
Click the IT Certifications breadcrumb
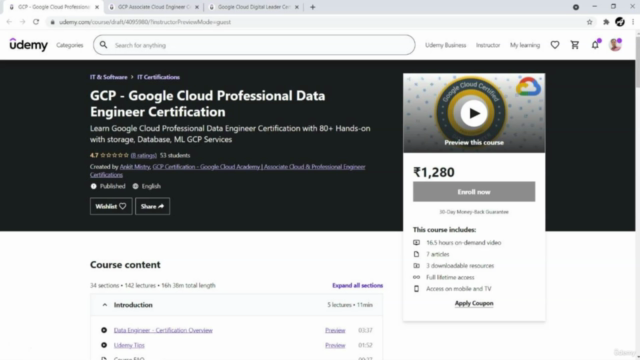pyautogui.click(x=158, y=77)
